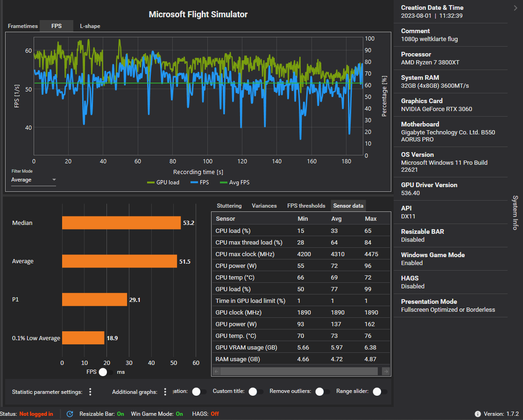Click 'Win Game Mode: On' status entry
This screenshot has width=523, height=420.
coord(157,413)
